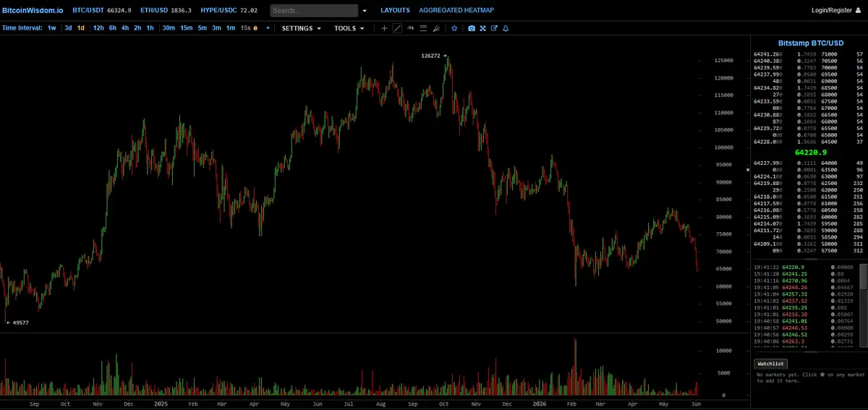
Task: Star this market as a favorite
Action: 454,28
